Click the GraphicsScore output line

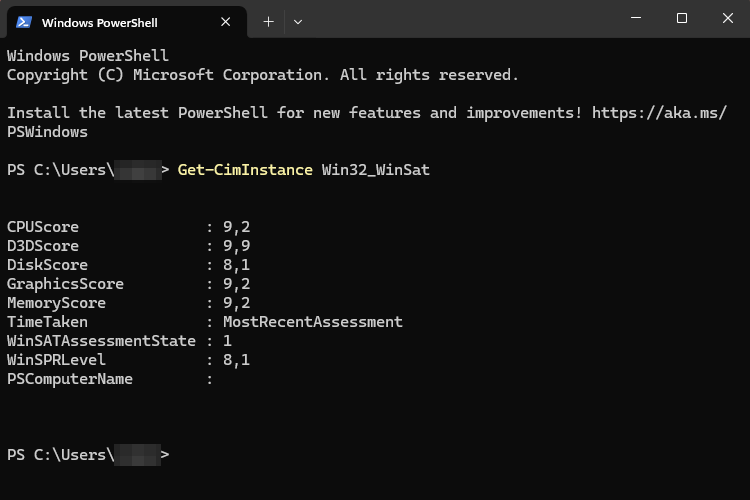128,284
